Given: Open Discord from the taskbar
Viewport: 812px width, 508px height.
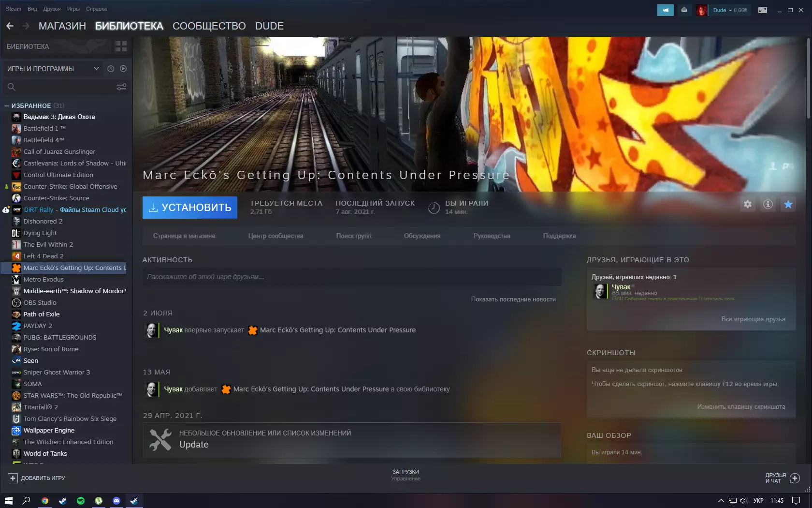Looking at the screenshot, I should 116,501.
